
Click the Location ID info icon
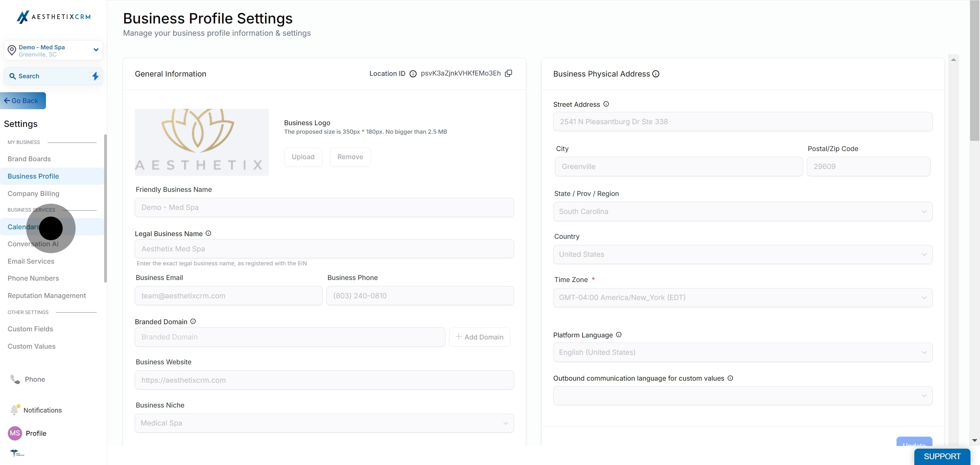pyautogui.click(x=413, y=74)
